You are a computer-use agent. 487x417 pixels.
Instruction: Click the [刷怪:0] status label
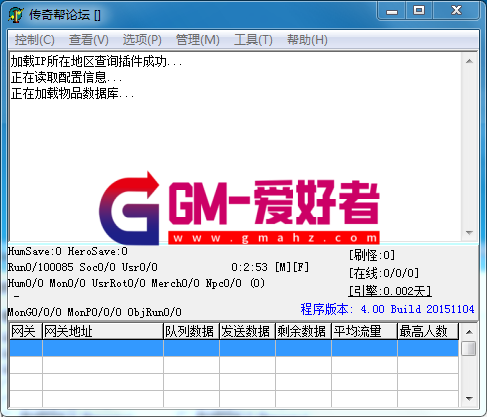[x=372, y=255]
